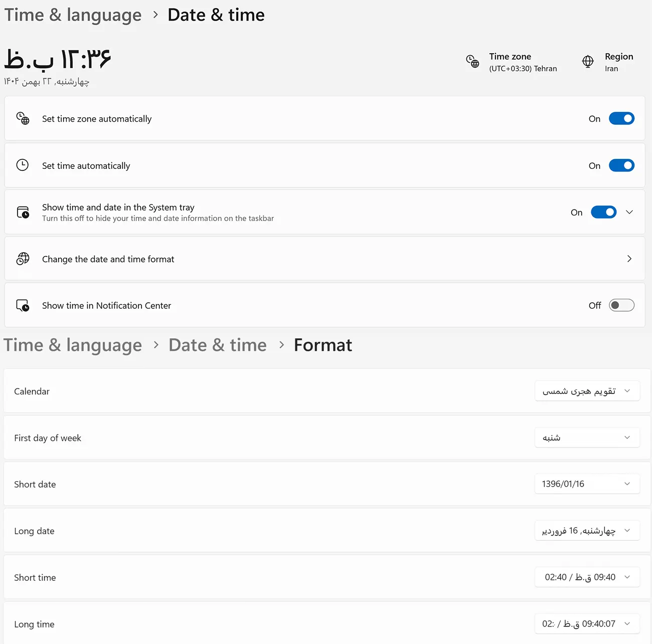Screen dimensions: 652x644
Task: Click the System tray calendar-clock icon
Action: [x=23, y=212]
